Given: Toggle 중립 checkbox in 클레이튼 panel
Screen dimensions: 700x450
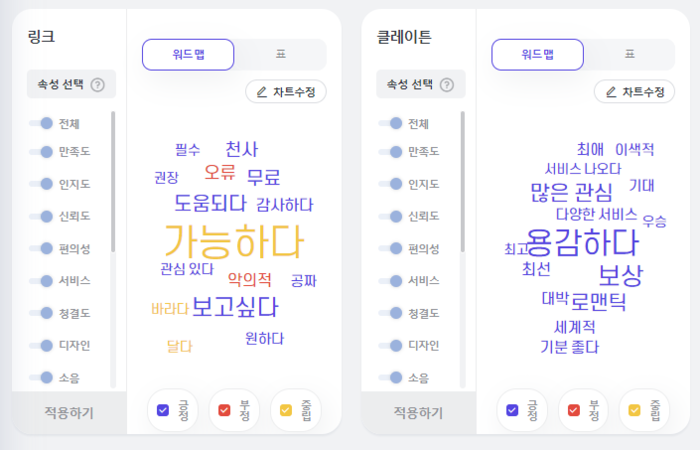Looking at the screenshot, I should point(634,410).
